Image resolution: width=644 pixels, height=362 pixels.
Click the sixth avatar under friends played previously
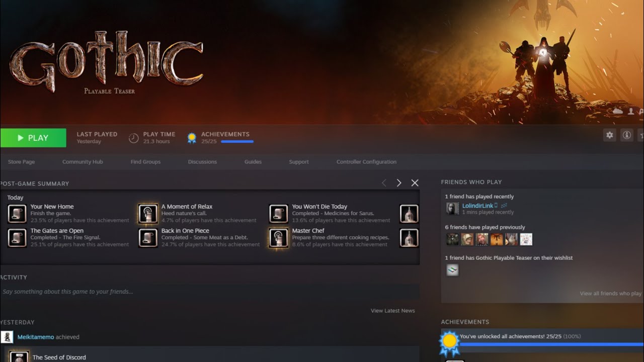click(x=526, y=239)
